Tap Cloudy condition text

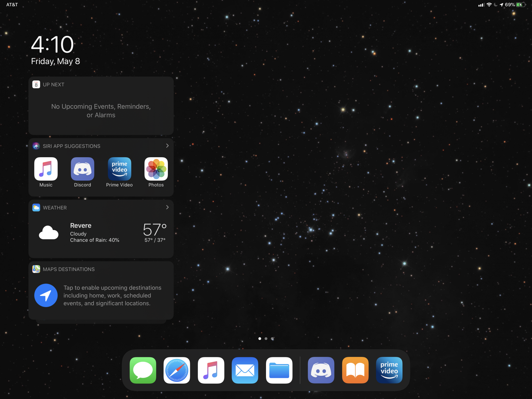coord(78,234)
